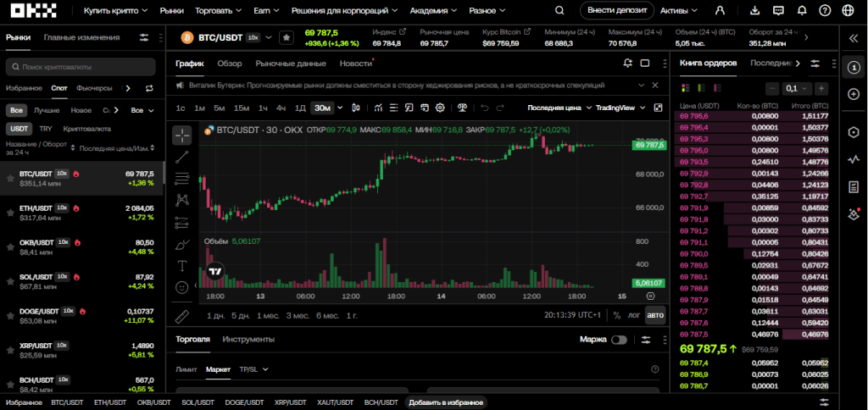The image size is (868, 410).
Task: Click the compare scales icon in chart toolbar
Action: tap(463, 108)
